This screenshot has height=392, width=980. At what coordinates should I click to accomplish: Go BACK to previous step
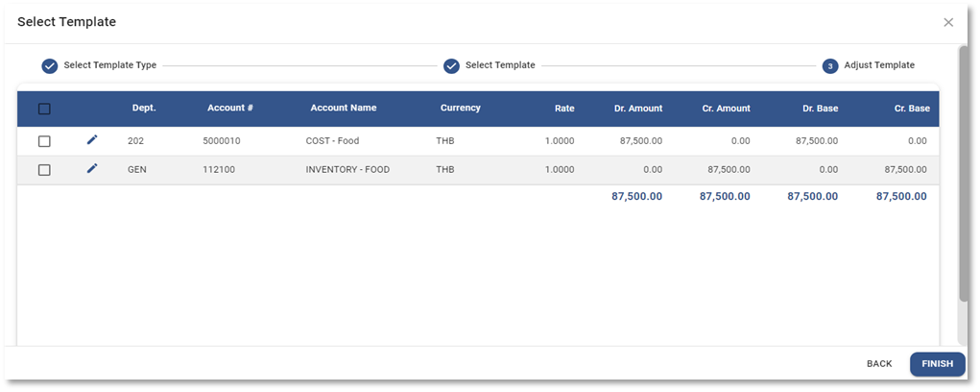click(x=879, y=364)
